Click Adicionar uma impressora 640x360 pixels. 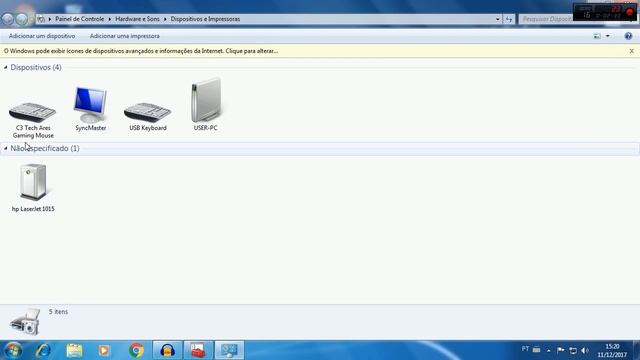(x=124, y=36)
